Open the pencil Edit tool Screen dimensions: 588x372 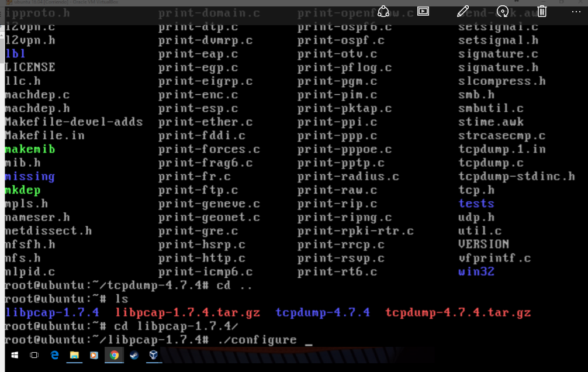click(x=463, y=11)
